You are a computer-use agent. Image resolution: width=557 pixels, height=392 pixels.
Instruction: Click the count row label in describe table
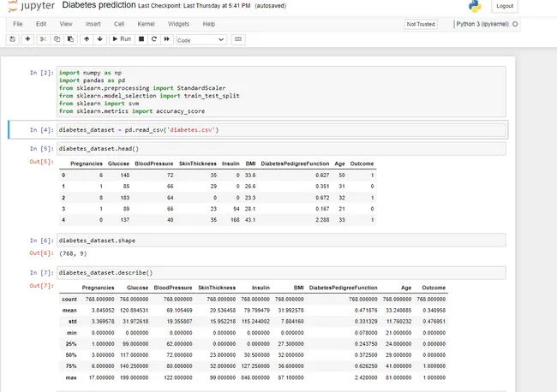69,300
